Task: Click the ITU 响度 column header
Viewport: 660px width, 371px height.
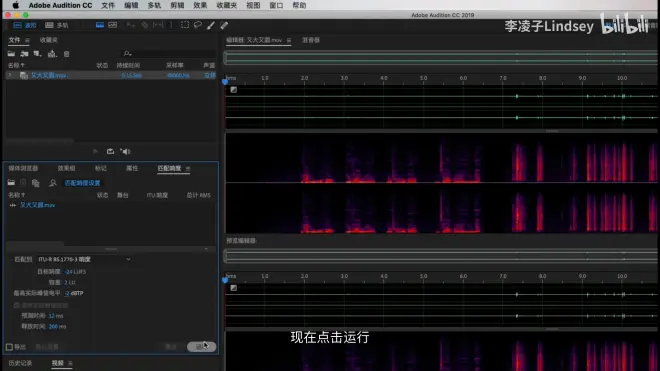Action: 157,195
